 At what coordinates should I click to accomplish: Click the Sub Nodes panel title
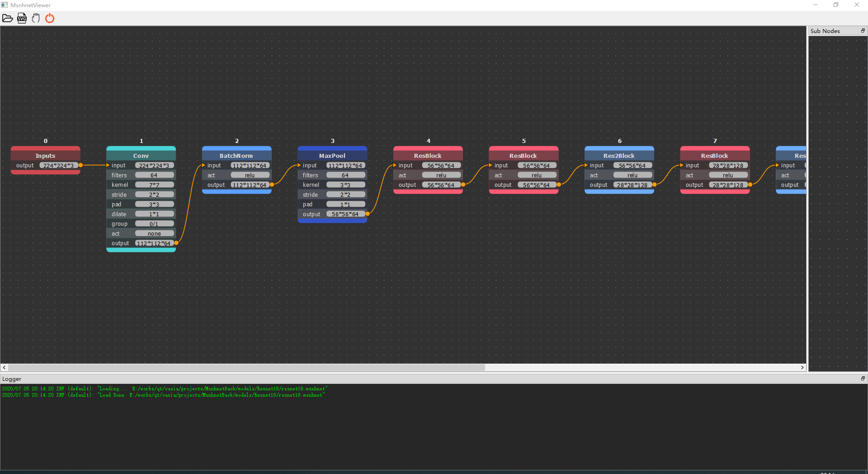[x=825, y=31]
